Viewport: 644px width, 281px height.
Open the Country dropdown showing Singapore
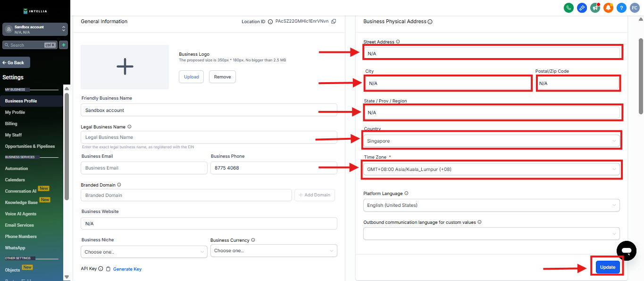point(491,141)
